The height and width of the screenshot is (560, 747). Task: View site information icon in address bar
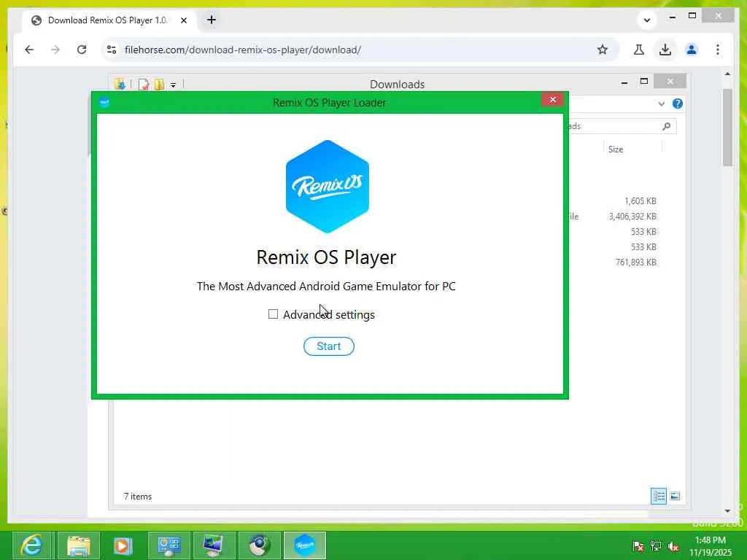112,50
